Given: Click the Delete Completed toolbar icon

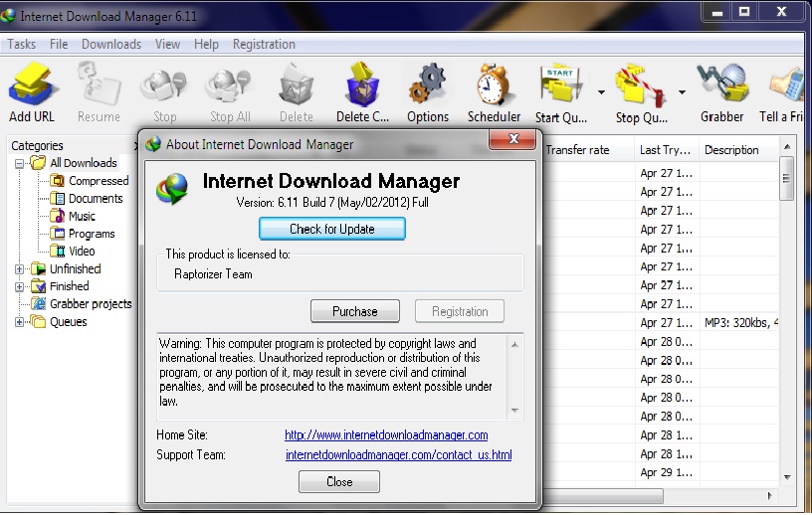Looking at the screenshot, I should 362,85.
